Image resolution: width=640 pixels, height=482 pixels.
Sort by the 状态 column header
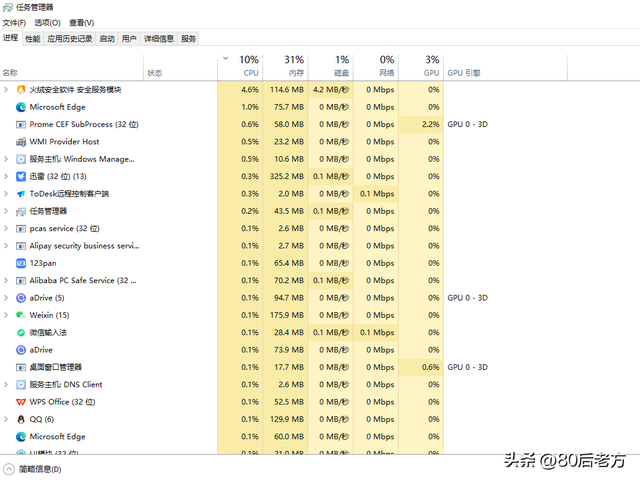[x=180, y=67]
